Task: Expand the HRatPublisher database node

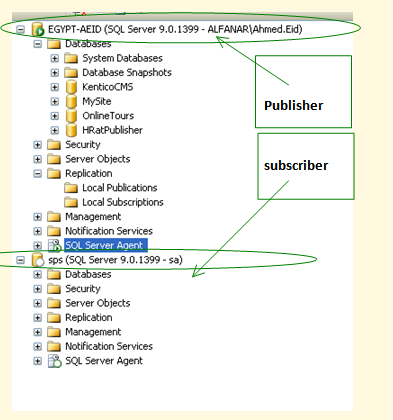Action: (x=55, y=130)
